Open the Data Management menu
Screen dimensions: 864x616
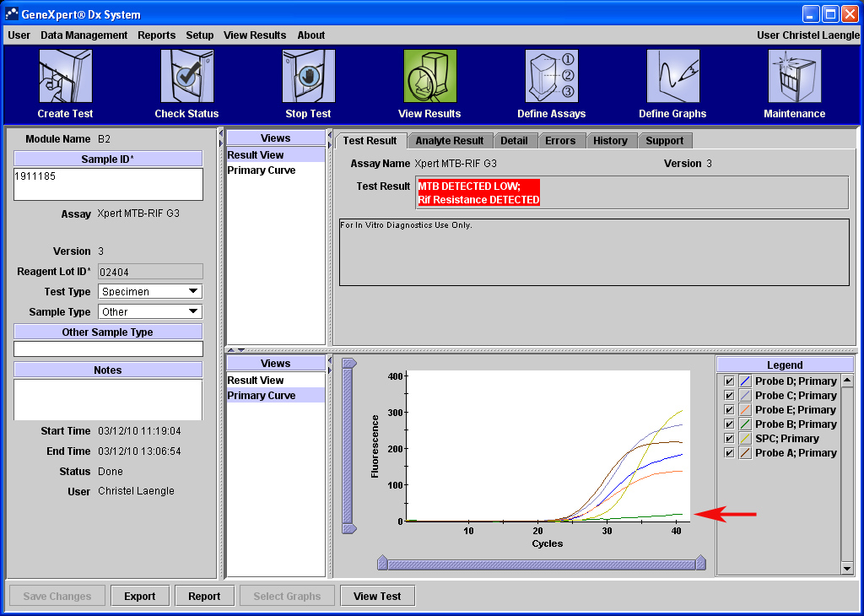[84, 35]
